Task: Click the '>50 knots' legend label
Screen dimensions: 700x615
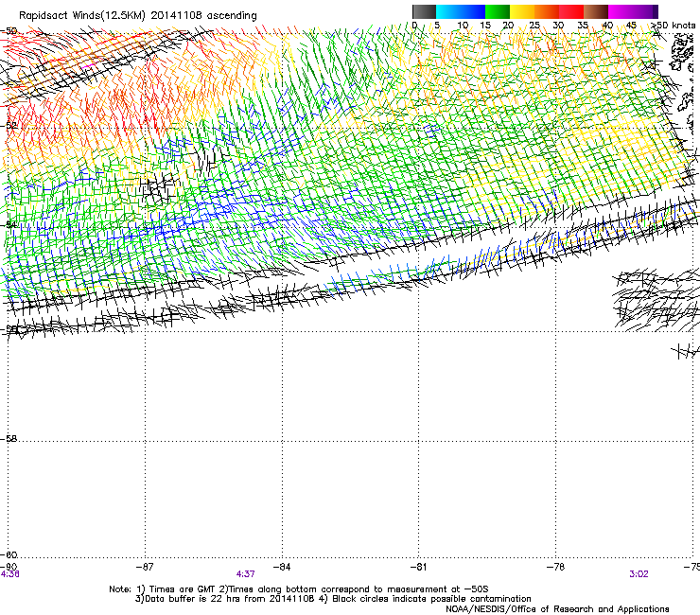Action: tap(674, 25)
